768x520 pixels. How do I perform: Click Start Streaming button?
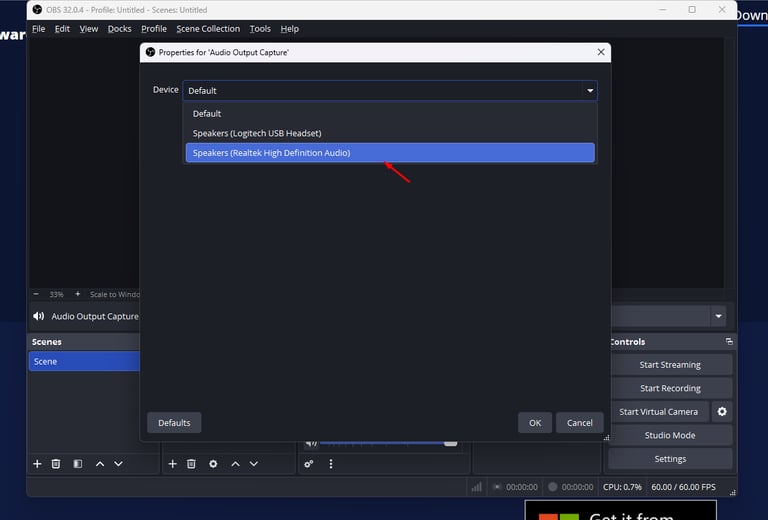click(670, 365)
